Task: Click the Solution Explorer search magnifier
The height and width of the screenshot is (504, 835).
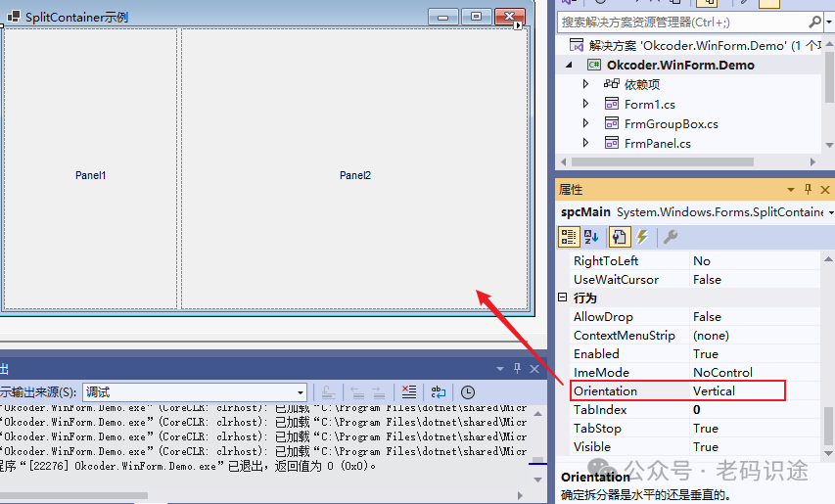Action: click(814, 22)
